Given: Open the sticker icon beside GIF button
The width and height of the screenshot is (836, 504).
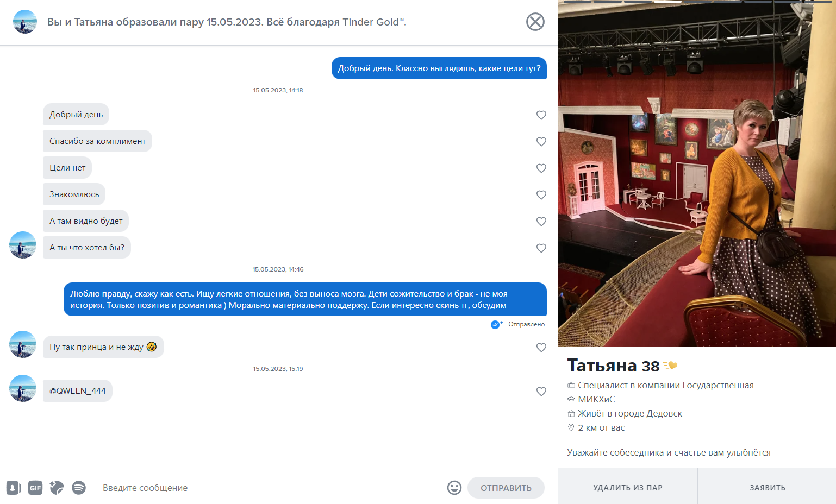Looking at the screenshot, I should (57, 488).
